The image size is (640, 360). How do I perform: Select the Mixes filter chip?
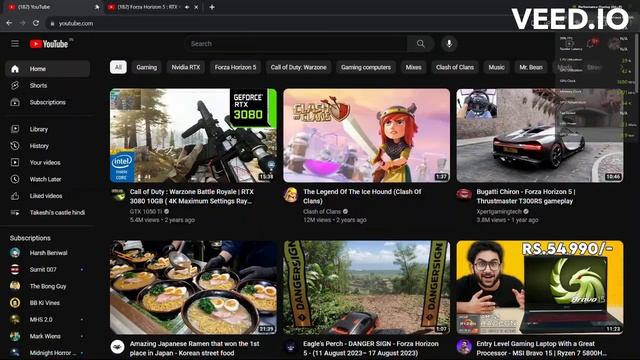413,67
